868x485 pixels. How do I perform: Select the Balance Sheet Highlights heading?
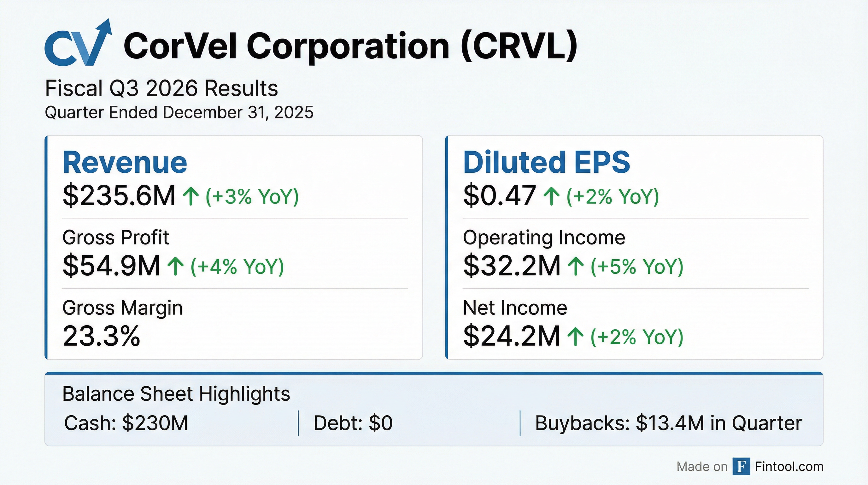[x=176, y=394]
